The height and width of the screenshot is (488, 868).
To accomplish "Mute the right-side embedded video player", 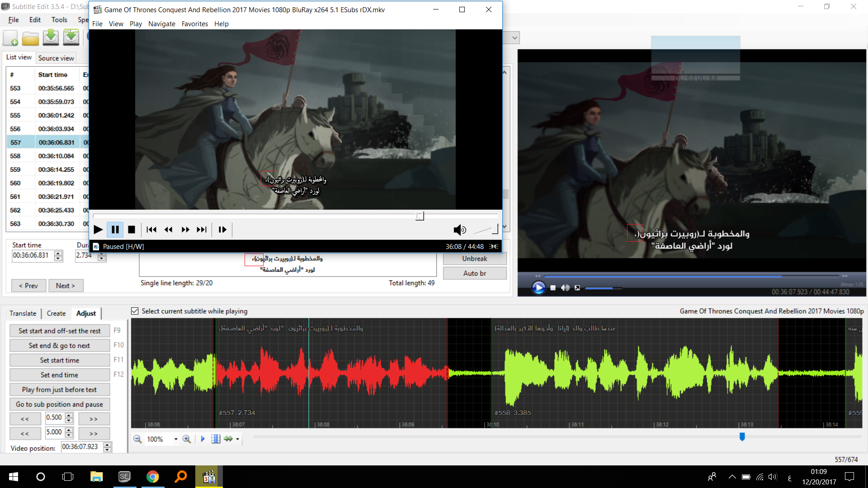I will [565, 288].
